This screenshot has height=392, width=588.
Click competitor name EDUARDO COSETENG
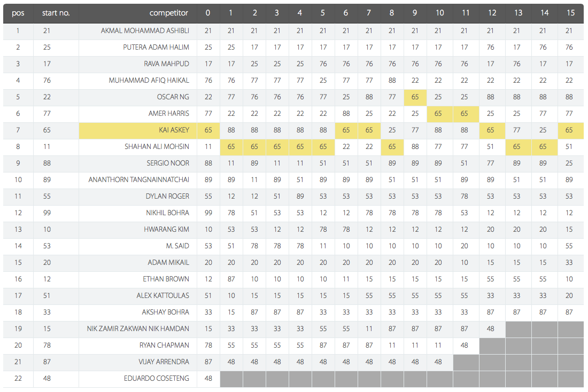(x=157, y=378)
